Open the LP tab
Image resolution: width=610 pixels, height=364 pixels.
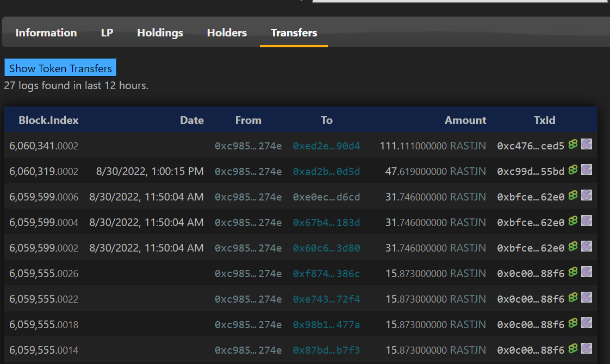(x=107, y=33)
